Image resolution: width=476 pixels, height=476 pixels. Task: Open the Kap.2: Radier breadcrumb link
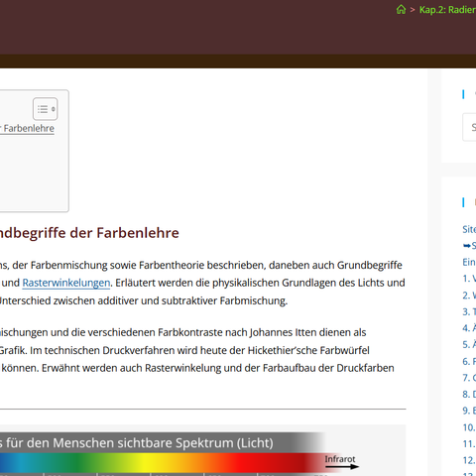pos(447,10)
